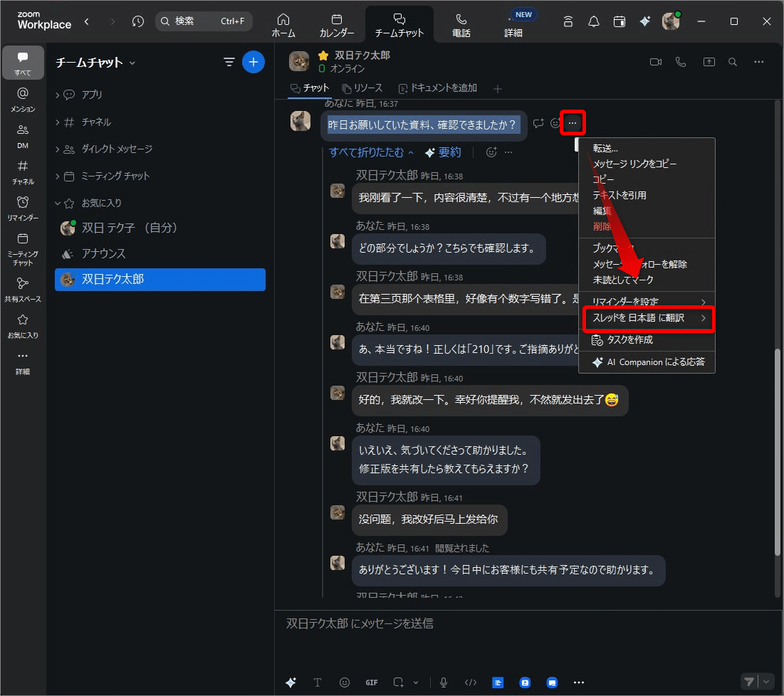
Task: Click the profile avatar in top bar
Action: (x=671, y=21)
